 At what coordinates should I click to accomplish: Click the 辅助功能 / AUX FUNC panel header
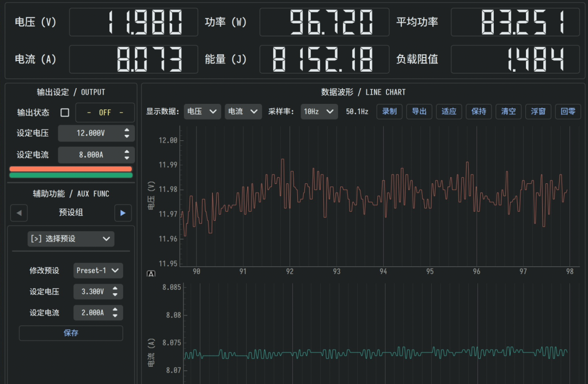pos(71,193)
